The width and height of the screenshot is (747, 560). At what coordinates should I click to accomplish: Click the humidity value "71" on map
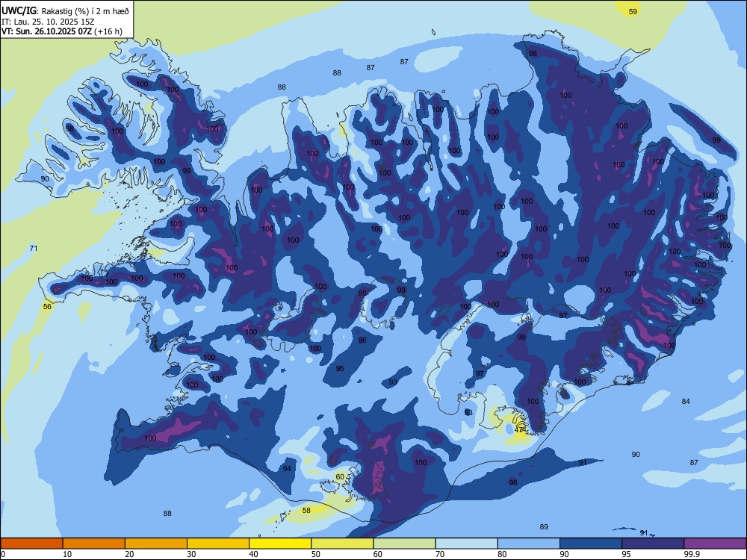point(34,248)
